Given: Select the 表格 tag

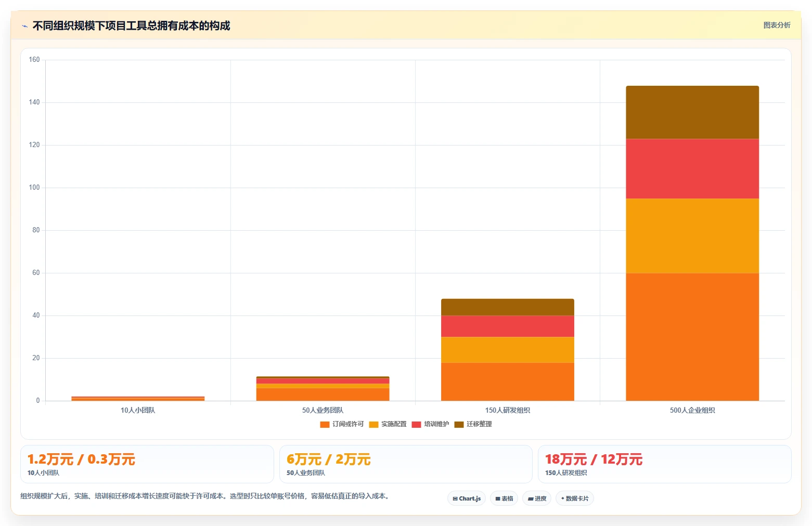Looking at the screenshot, I should [504, 498].
